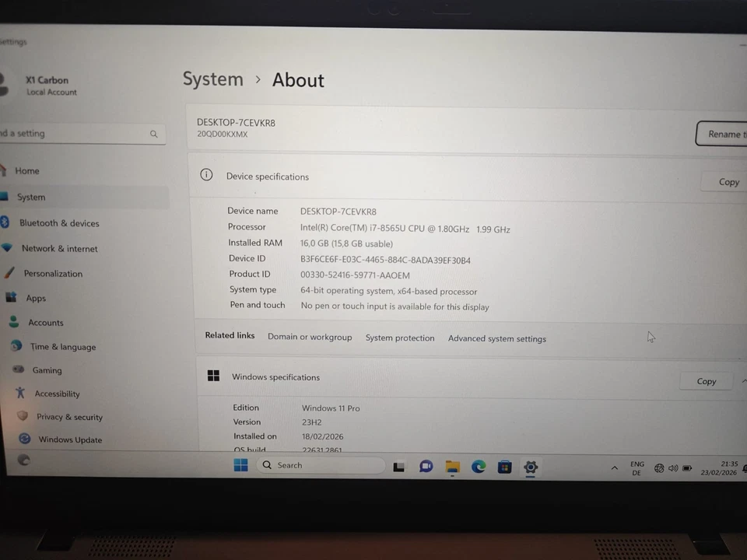
Task: Click the taskbar Search box
Action: coord(321,465)
